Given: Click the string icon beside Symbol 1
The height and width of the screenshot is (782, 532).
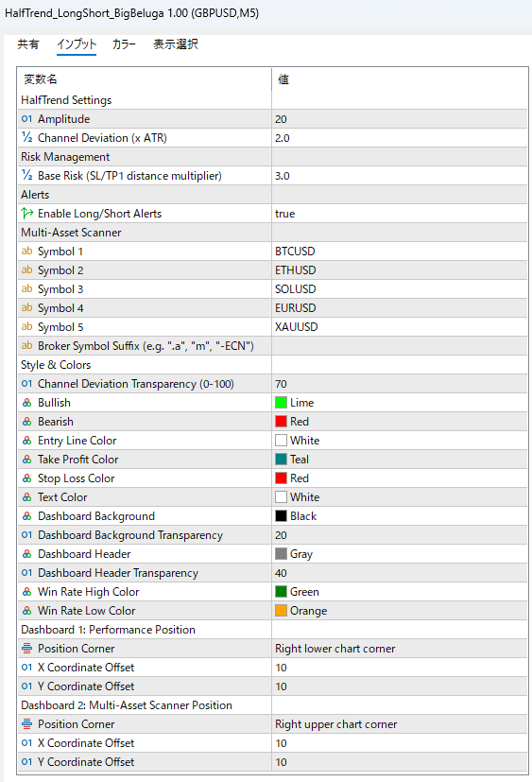Looking at the screenshot, I should pos(26,252).
